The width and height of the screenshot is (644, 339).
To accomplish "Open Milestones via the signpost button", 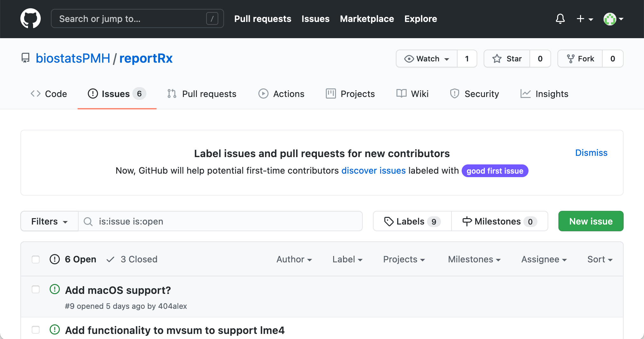I will point(499,221).
